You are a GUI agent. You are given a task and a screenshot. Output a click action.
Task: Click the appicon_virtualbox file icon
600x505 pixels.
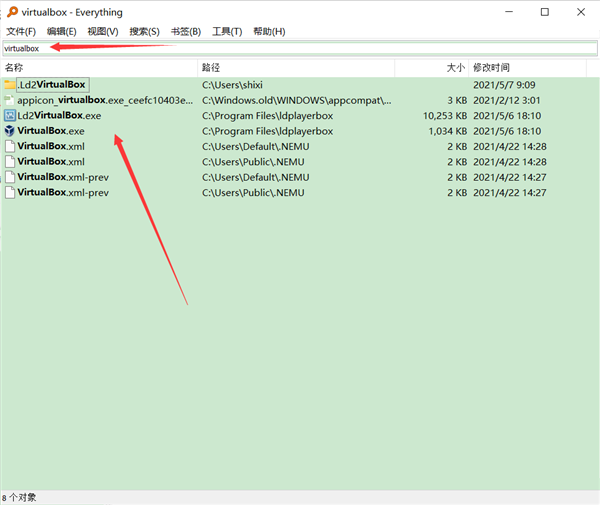pyautogui.click(x=10, y=100)
